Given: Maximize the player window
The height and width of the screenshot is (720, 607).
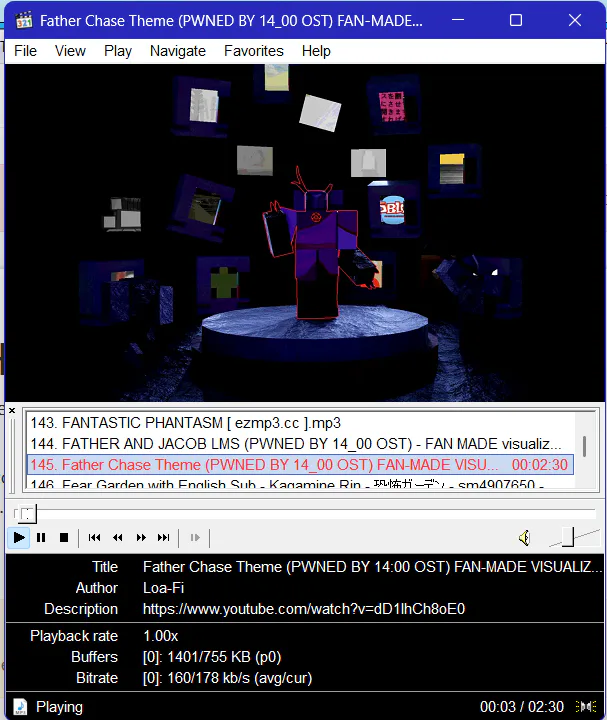Looking at the screenshot, I should pos(516,20).
